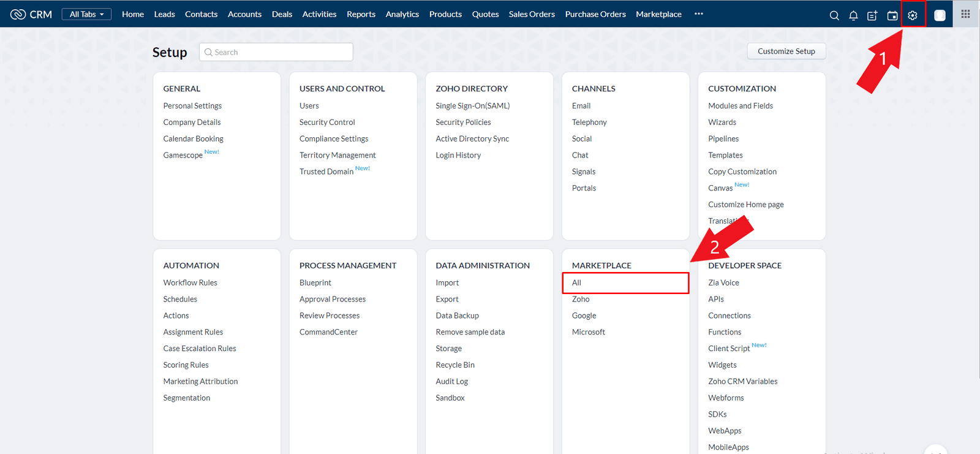Open the Quotes tab

(485, 14)
